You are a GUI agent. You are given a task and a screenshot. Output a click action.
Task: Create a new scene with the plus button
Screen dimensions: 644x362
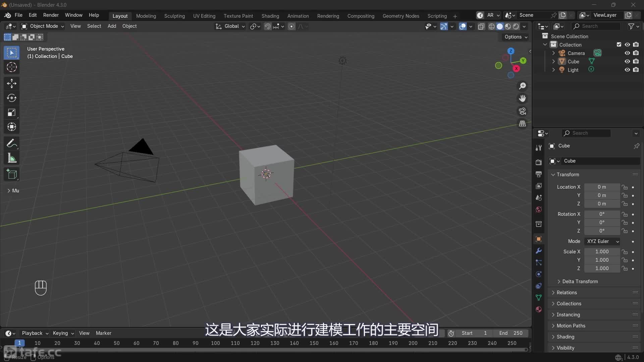click(x=563, y=15)
